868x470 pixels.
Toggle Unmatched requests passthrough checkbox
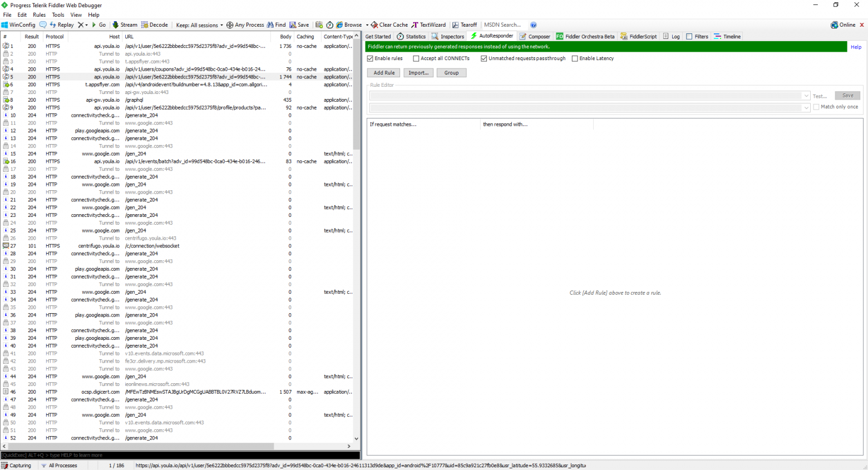point(484,58)
